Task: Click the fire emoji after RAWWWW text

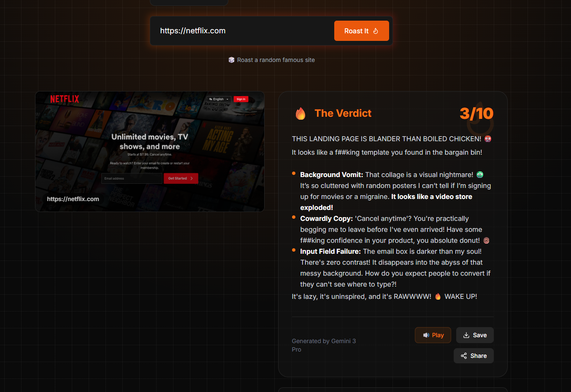Action: 438,296
